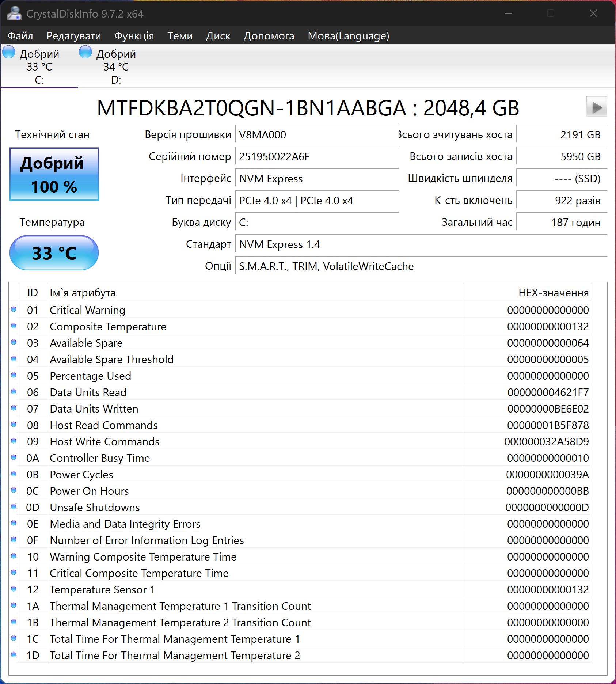Open the Функція menu
616x684 pixels.
tap(134, 36)
